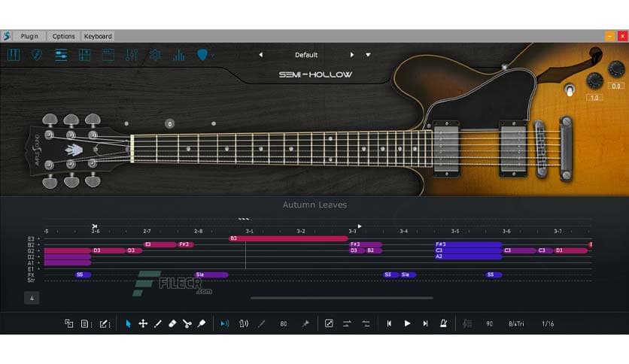Click the tempo value 90
The width and height of the screenshot is (629, 364).
coord(489,323)
